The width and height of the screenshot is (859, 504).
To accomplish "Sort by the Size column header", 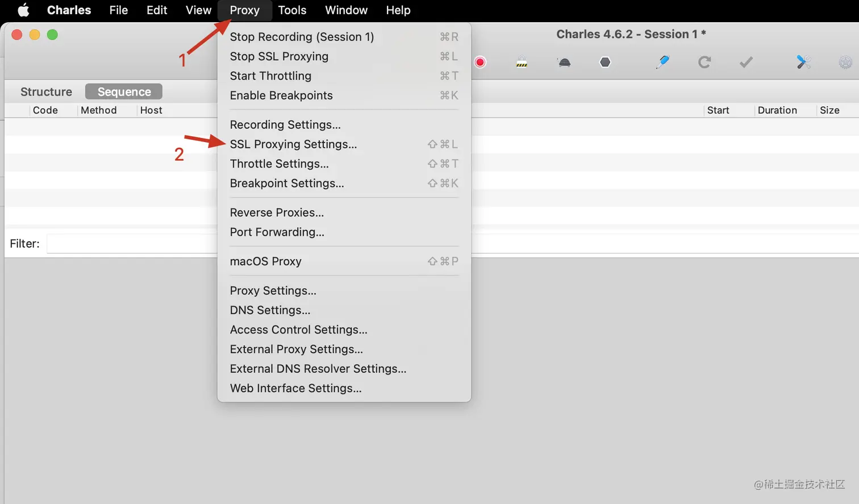I will pos(829,110).
